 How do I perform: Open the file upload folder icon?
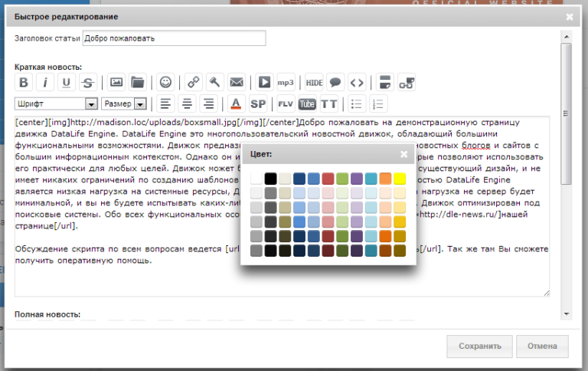[x=138, y=82]
